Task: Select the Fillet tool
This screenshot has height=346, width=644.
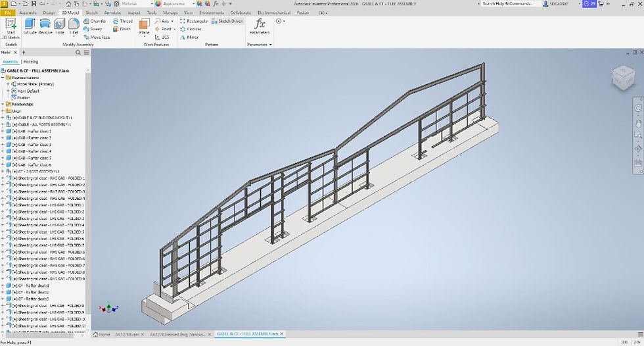Action: click(x=74, y=26)
